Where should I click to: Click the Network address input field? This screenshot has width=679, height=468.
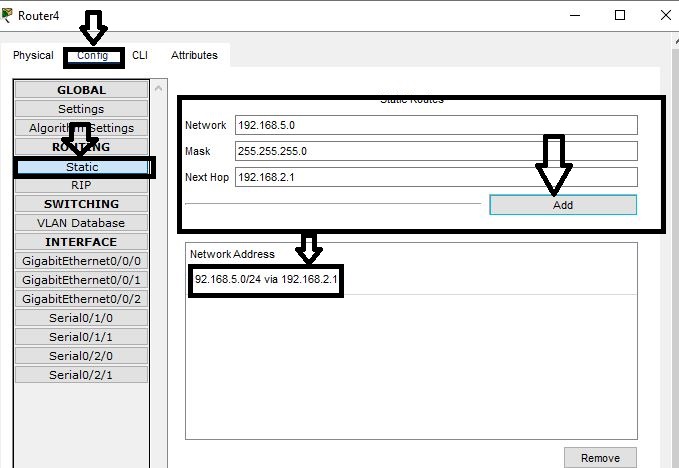(436, 125)
